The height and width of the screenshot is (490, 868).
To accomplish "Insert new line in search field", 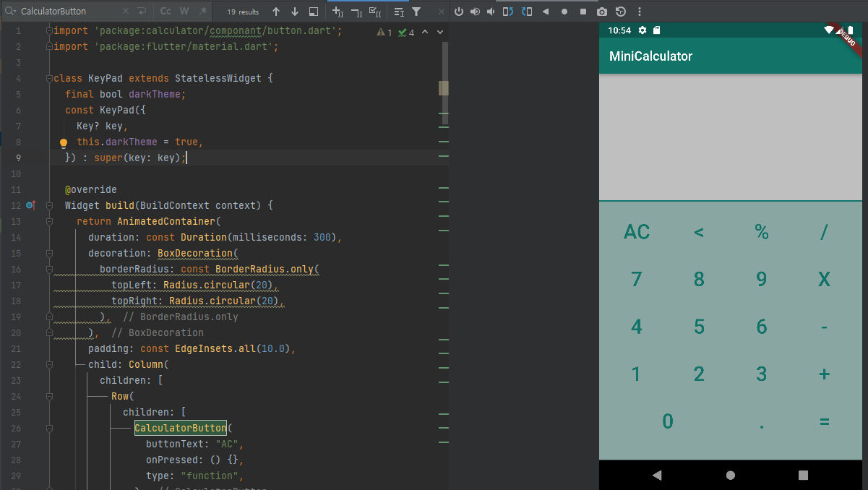I will (x=142, y=12).
